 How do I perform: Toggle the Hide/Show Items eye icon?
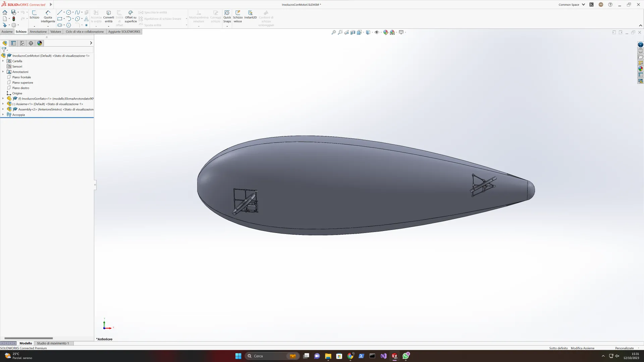tap(377, 33)
